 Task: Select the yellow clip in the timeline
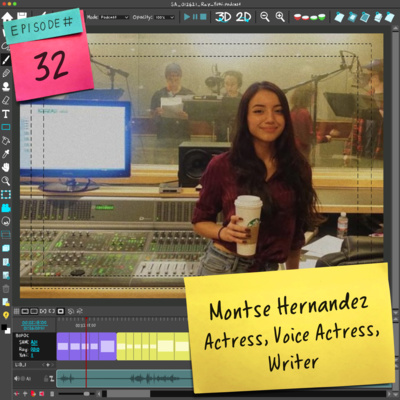click(x=154, y=346)
